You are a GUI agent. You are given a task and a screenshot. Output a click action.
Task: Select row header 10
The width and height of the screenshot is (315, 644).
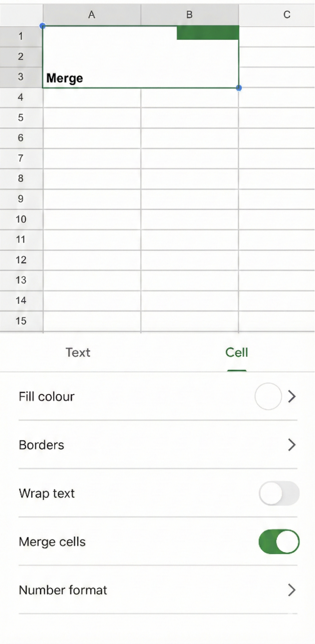click(21, 219)
